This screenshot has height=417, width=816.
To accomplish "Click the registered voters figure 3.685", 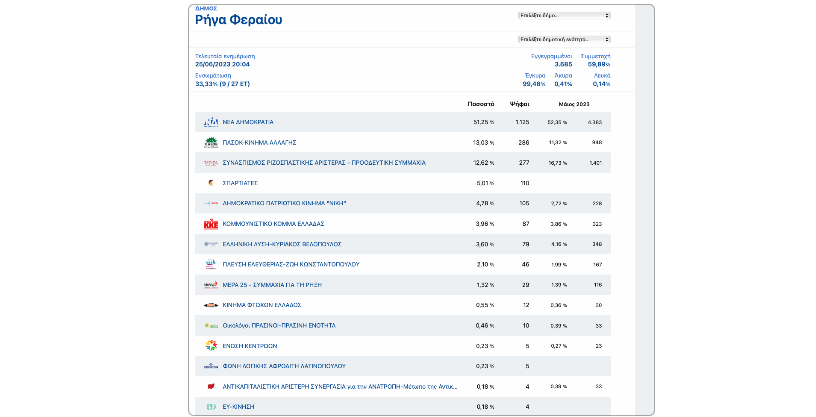I will pos(563,65).
